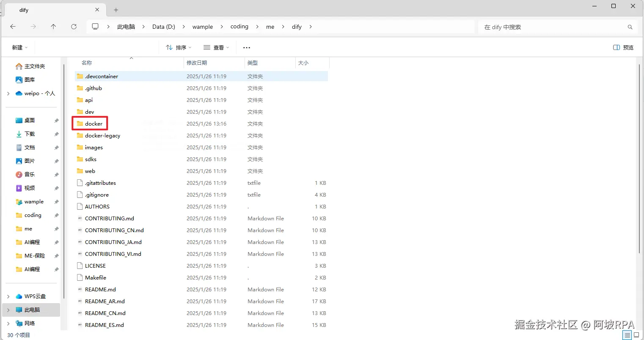This screenshot has height=340, width=644.
Task: Select the .devcontainer folder
Action: tap(201, 77)
